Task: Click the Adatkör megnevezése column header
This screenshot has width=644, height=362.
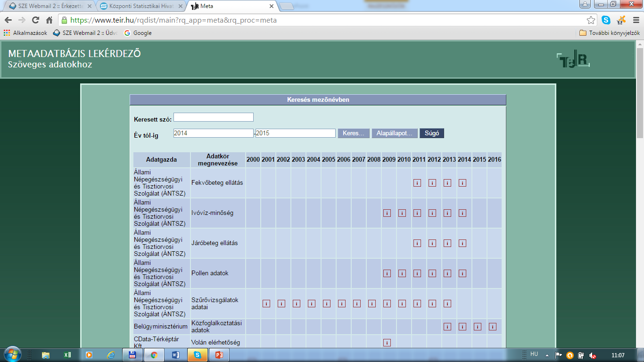Action: (x=217, y=160)
